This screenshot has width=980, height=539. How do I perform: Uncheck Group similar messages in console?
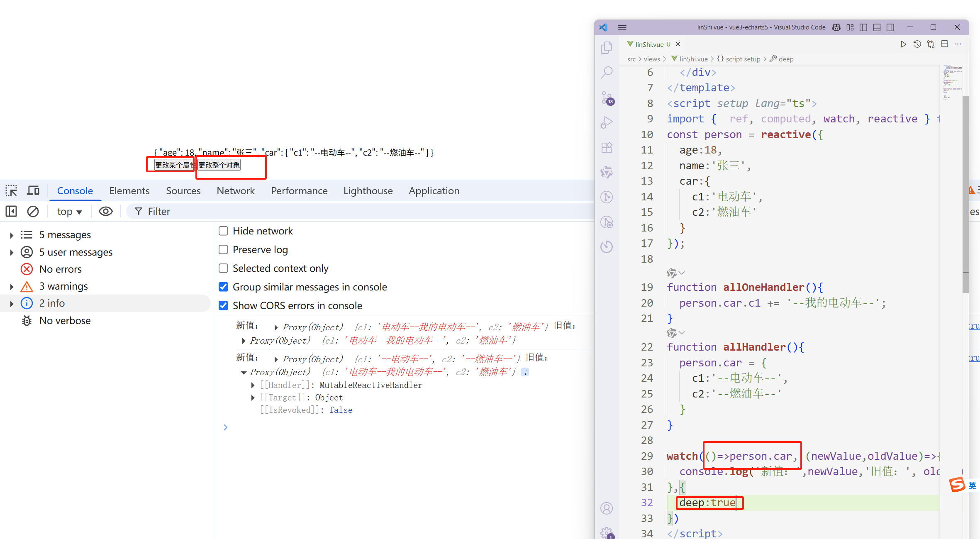point(223,287)
